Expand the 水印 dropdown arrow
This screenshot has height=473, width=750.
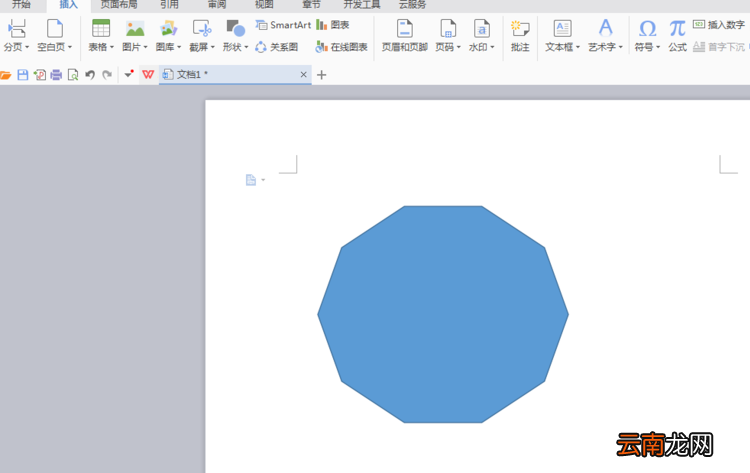click(492, 47)
